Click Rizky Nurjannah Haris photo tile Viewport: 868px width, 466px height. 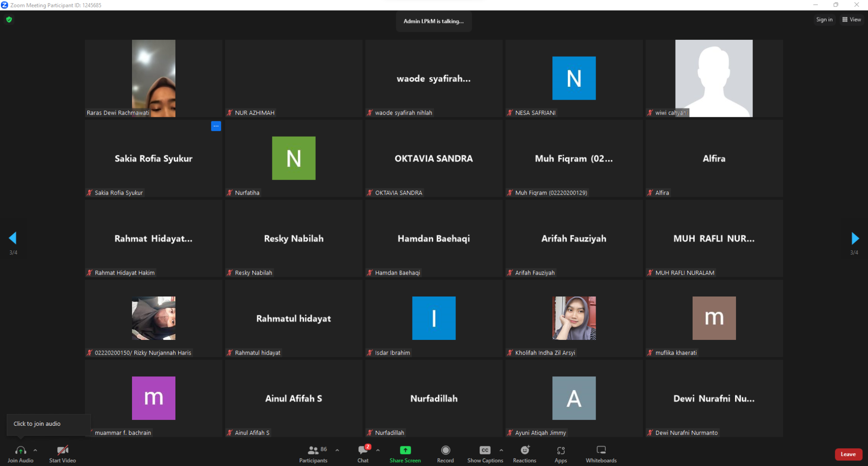153,318
